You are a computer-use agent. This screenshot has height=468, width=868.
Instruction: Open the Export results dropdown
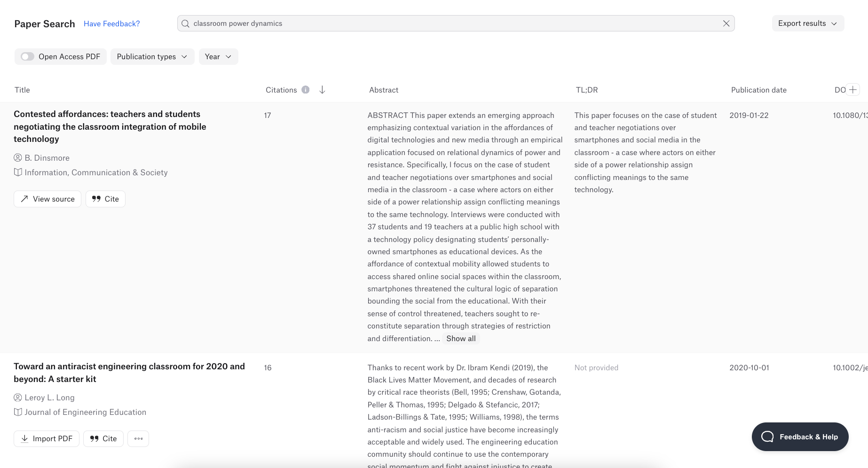(x=807, y=23)
